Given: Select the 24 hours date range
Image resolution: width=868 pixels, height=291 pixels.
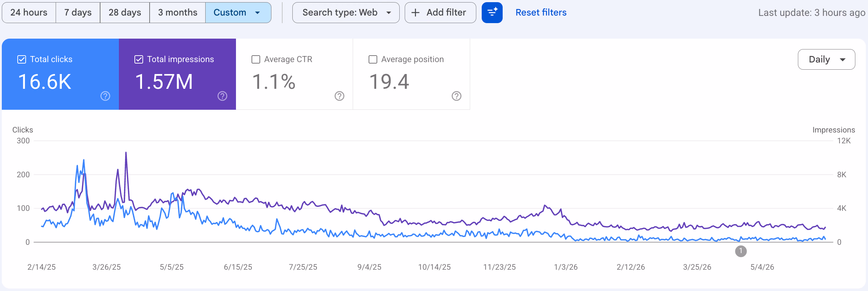Looking at the screenshot, I should [29, 13].
